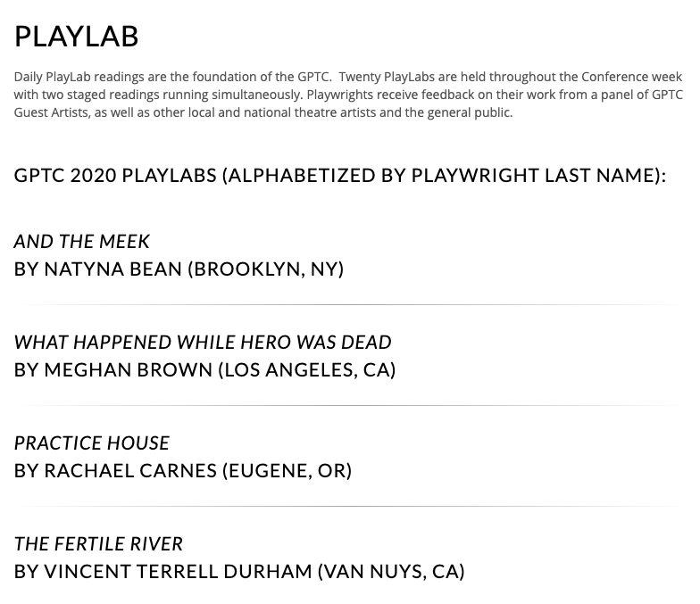Click the text (Van Nuys, CA)
Viewport: 700px width, 604px height.
391,571
